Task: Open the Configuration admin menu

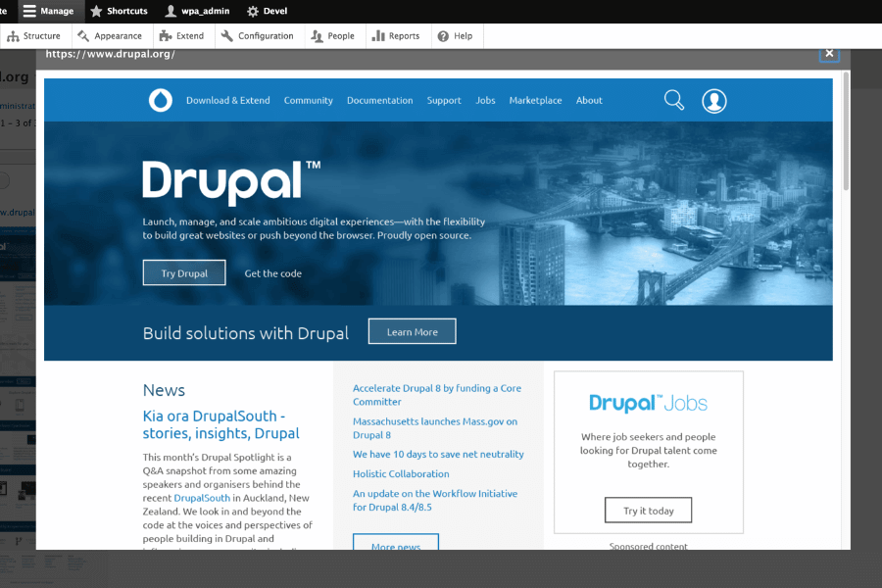Action: coord(257,36)
